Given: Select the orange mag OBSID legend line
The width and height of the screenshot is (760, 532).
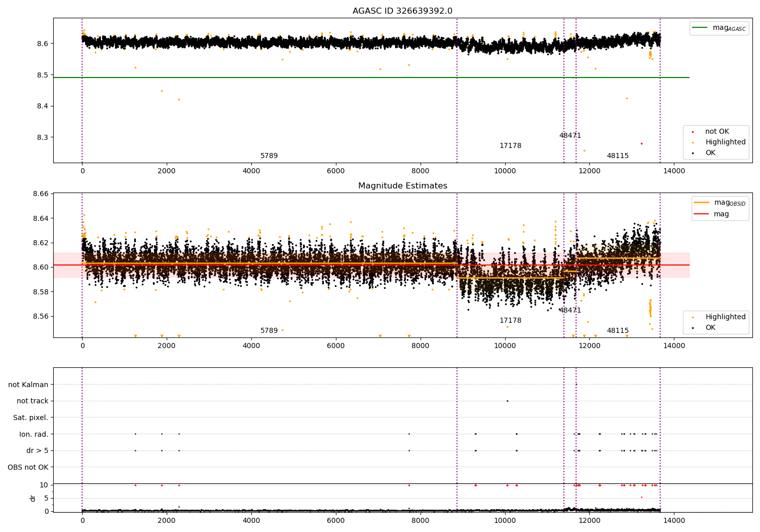Looking at the screenshot, I should tap(701, 203).
